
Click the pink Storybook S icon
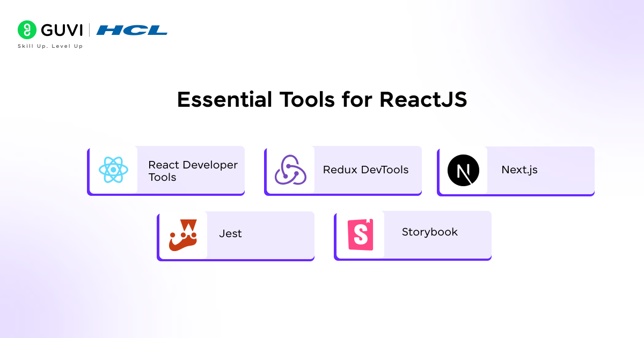(x=360, y=234)
